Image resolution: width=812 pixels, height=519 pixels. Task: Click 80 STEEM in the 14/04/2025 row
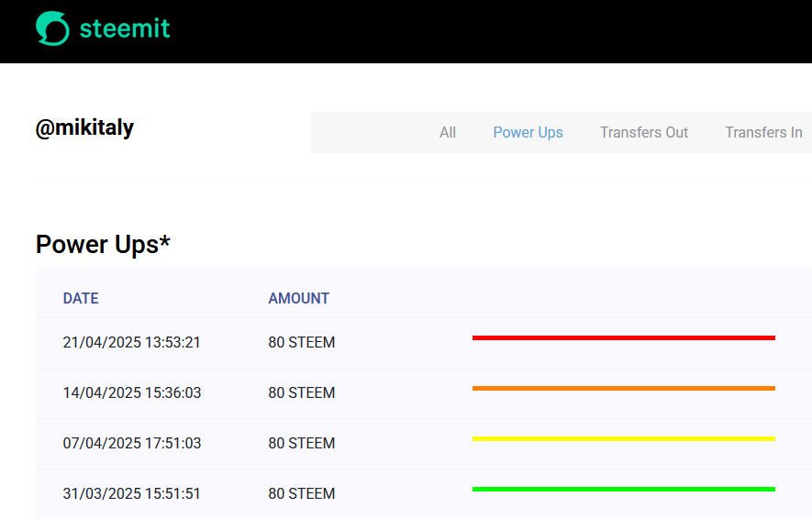301,392
